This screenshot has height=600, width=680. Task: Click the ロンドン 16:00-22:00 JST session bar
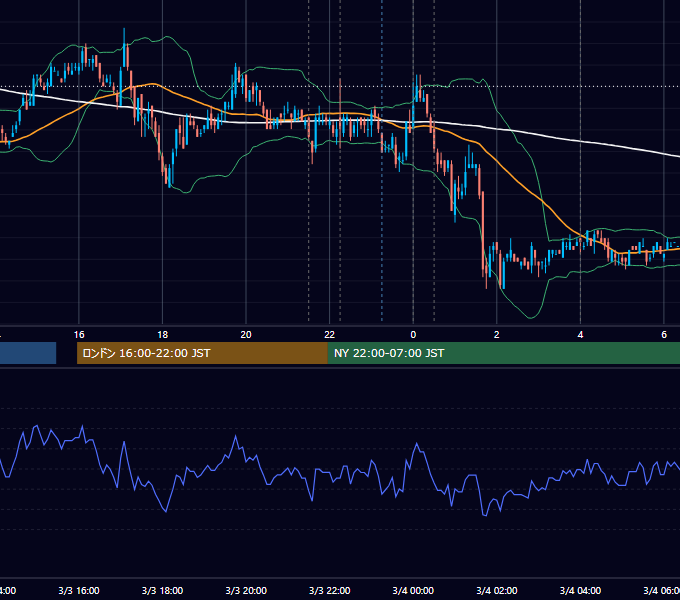pyautogui.click(x=202, y=353)
